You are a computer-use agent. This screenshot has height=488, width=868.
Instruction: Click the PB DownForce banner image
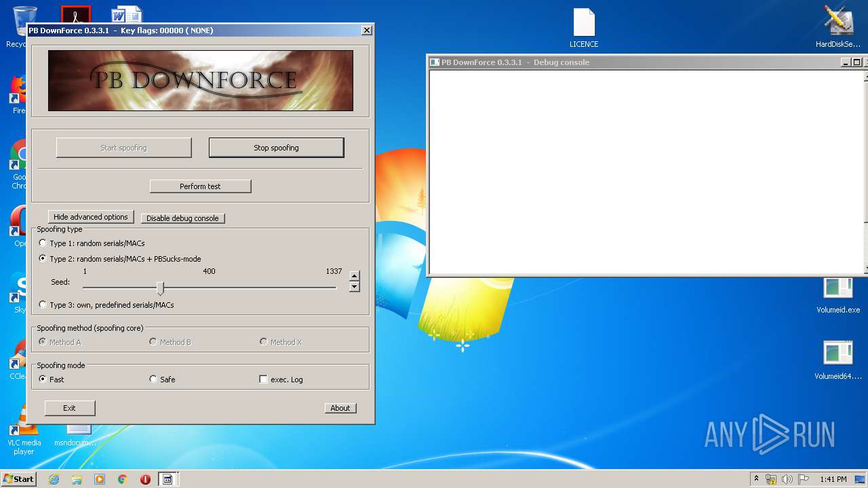click(201, 81)
